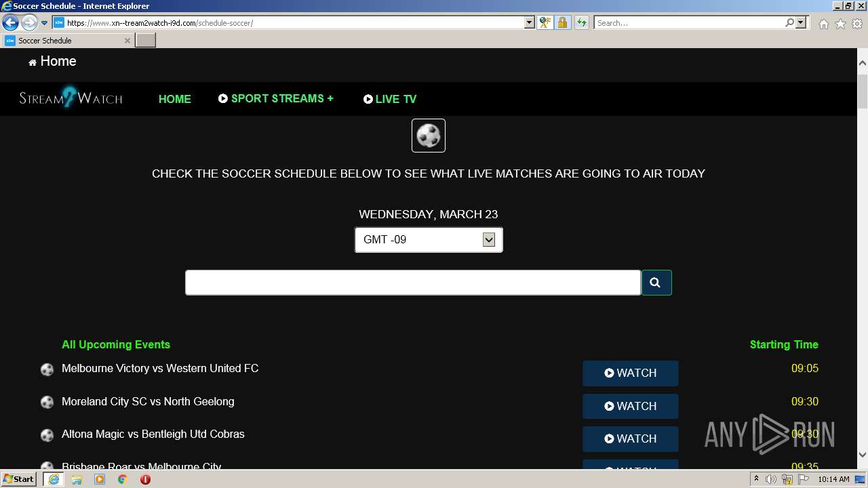Click Moreland City SC vs North Geelong text
868x488 pixels.
tap(148, 401)
